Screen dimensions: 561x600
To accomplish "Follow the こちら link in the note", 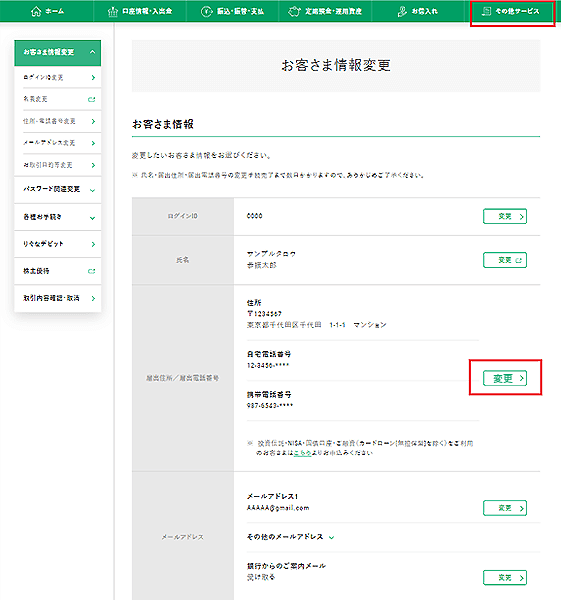I will (x=302, y=453).
